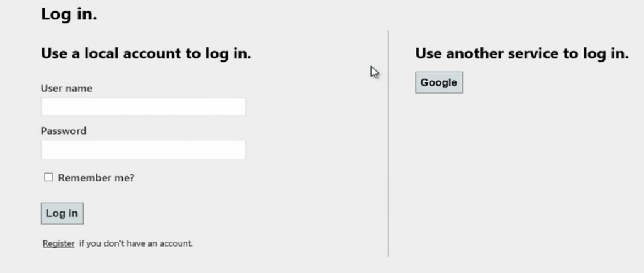Click the User name input field

[143, 107]
